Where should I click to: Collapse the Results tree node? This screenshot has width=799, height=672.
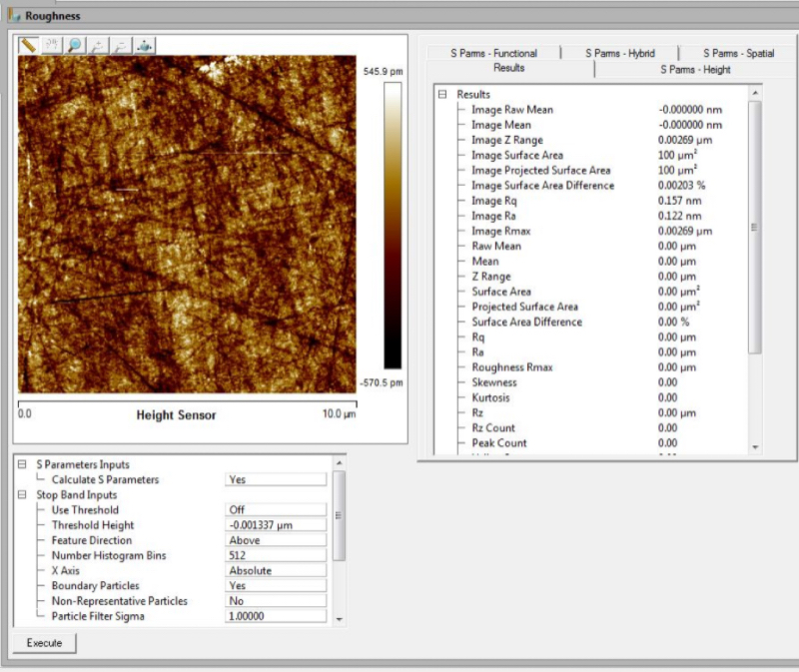coord(441,95)
